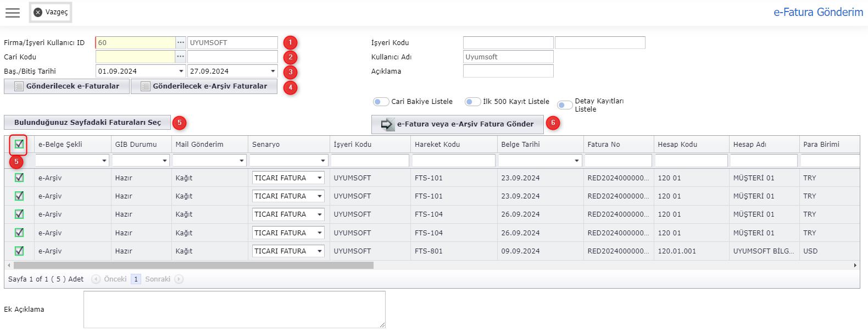Click the horizontal scrollbar's left arrow
Viewport: 868px width, 331px height.
tap(9, 266)
